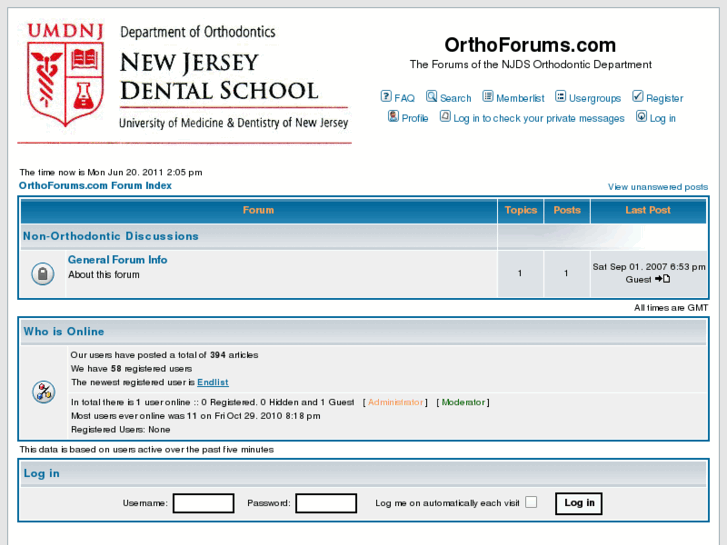Viewport: 727px width, 545px height.
Task: Focus the Username input field
Action: [203, 503]
